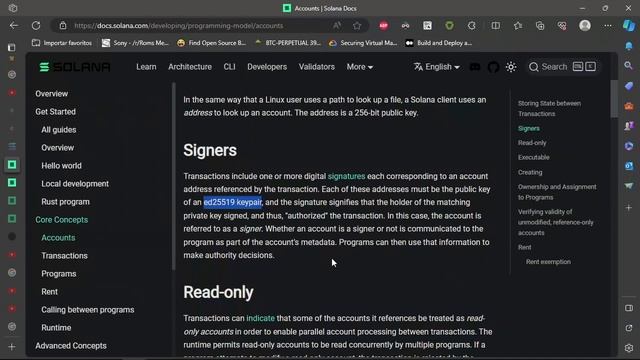640x360 pixels.
Task: Toggle split screen view icon
Action: click(x=496, y=26)
